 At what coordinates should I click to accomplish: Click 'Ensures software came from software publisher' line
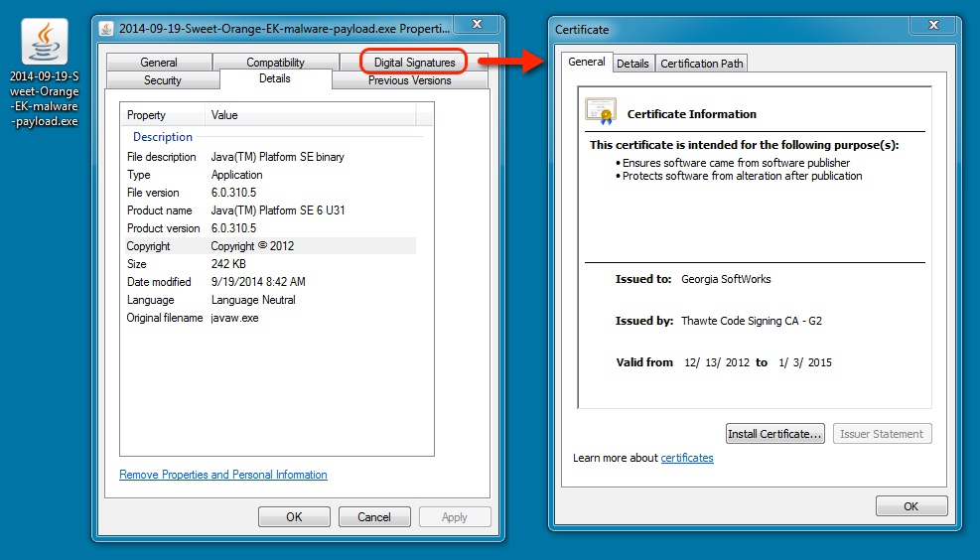point(736,163)
